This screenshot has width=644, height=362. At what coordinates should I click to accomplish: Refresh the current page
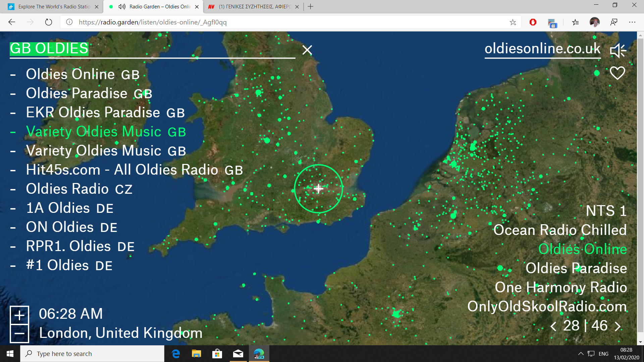pyautogui.click(x=49, y=22)
